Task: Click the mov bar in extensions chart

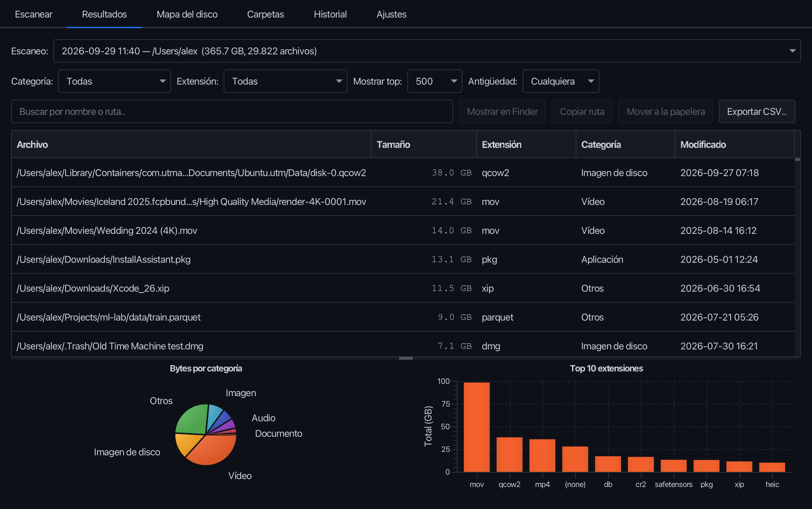Action: (477, 427)
